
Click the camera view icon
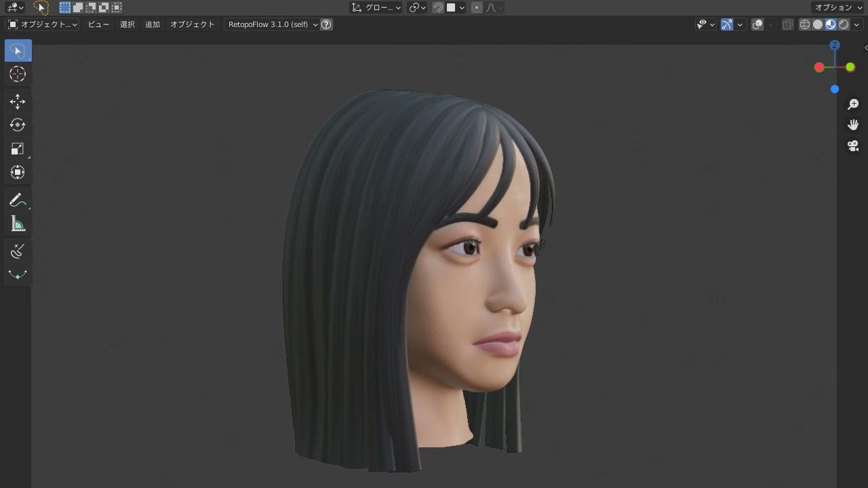853,146
